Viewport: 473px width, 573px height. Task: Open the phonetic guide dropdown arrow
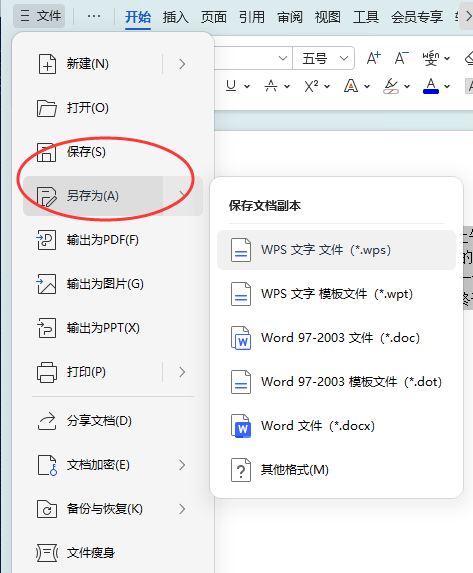(447, 58)
